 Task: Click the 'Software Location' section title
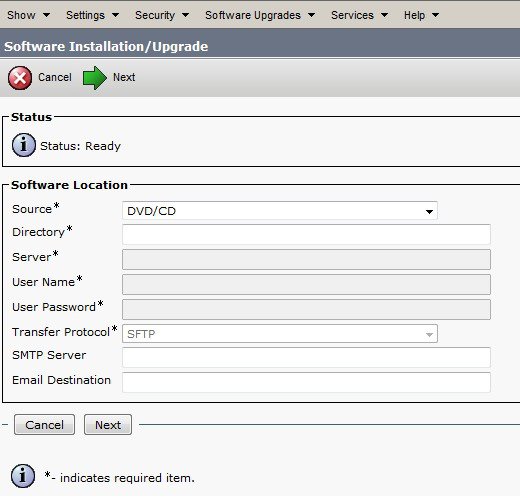(x=69, y=185)
